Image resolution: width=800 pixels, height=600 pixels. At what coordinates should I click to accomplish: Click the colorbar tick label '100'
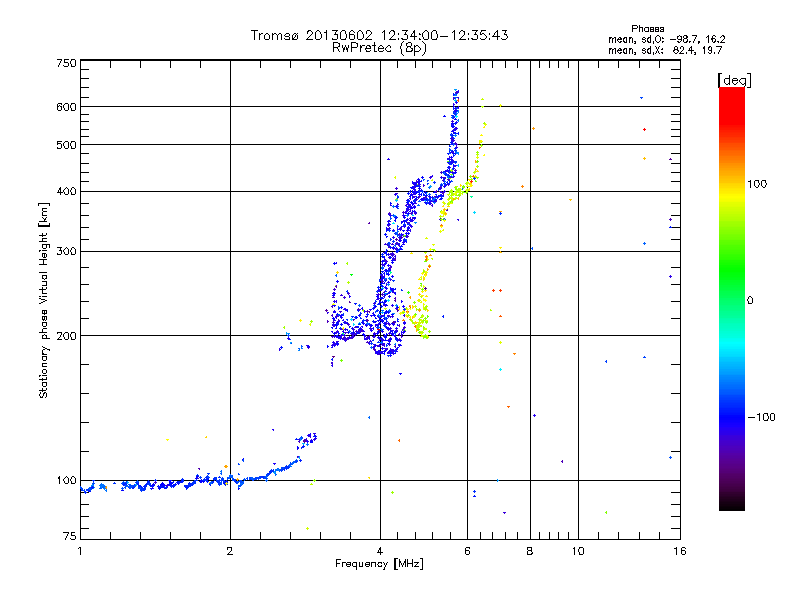click(x=757, y=184)
